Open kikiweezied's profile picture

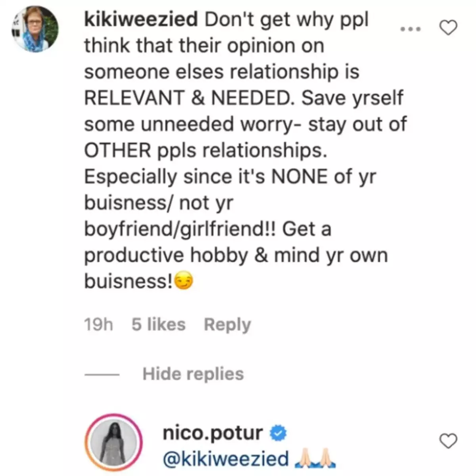tap(35, 28)
